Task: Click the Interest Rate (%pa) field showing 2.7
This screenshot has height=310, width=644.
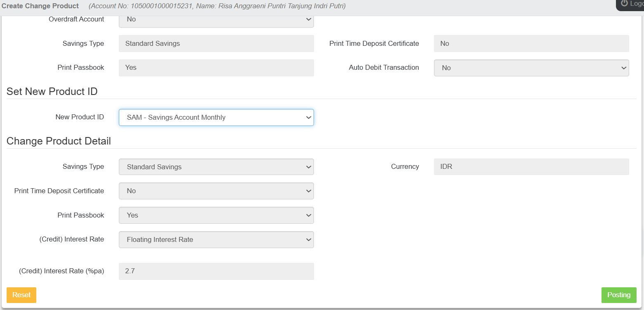Action: coord(216,271)
